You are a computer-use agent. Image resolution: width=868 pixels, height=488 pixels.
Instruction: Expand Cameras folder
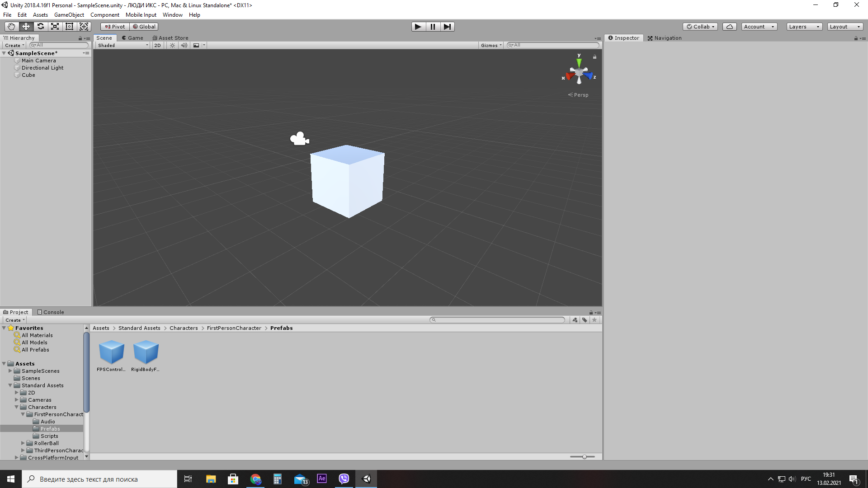click(x=17, y=400)
